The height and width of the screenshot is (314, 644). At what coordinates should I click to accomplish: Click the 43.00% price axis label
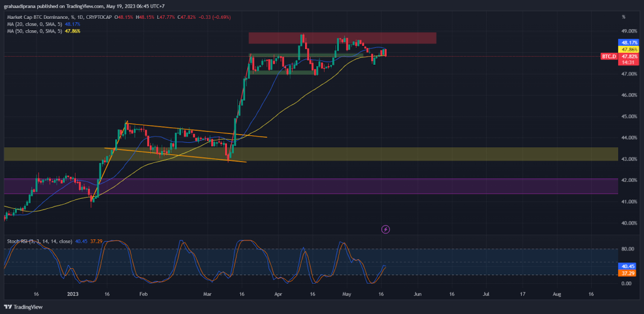pos(629,159)
